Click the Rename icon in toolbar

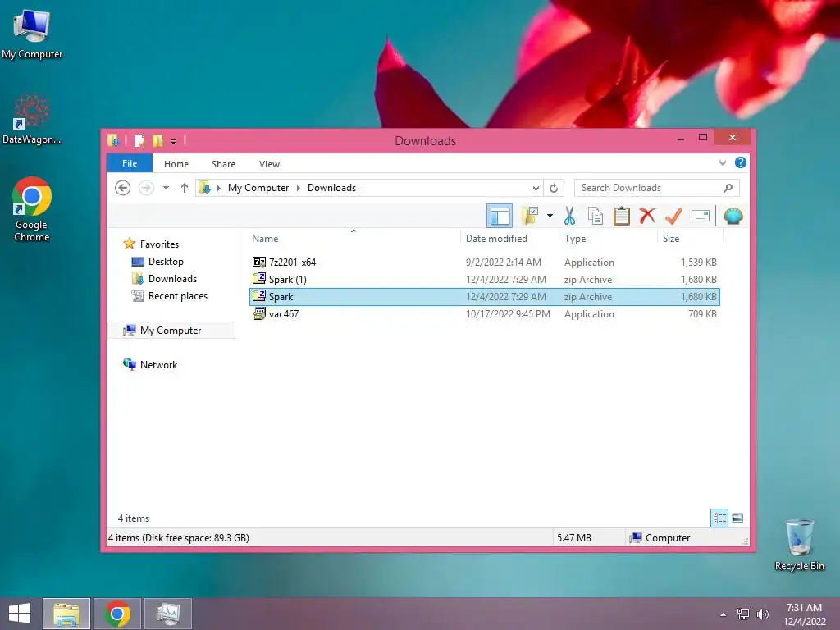click(701, 216)
